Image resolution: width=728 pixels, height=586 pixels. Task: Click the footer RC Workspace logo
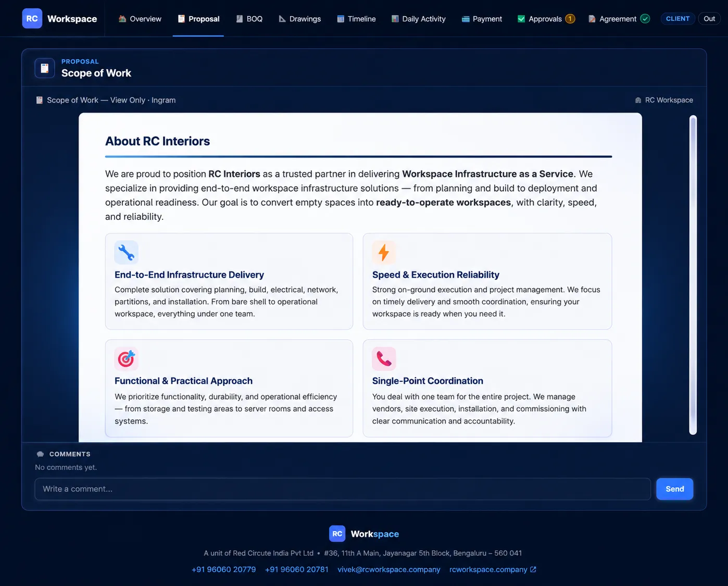coord(337,534)
